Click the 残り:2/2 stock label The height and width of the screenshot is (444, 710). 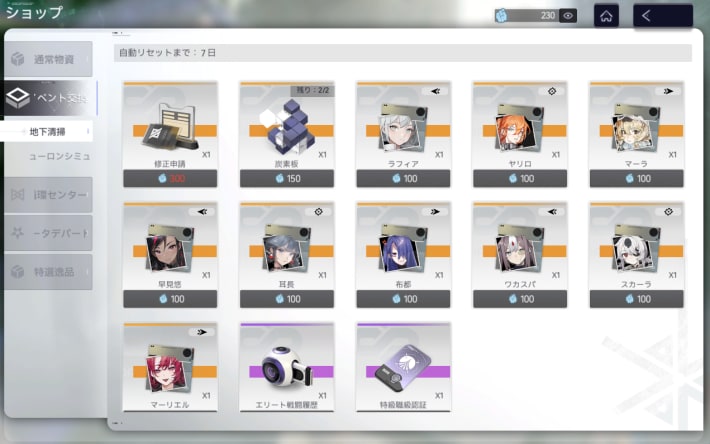coord(312,90)
